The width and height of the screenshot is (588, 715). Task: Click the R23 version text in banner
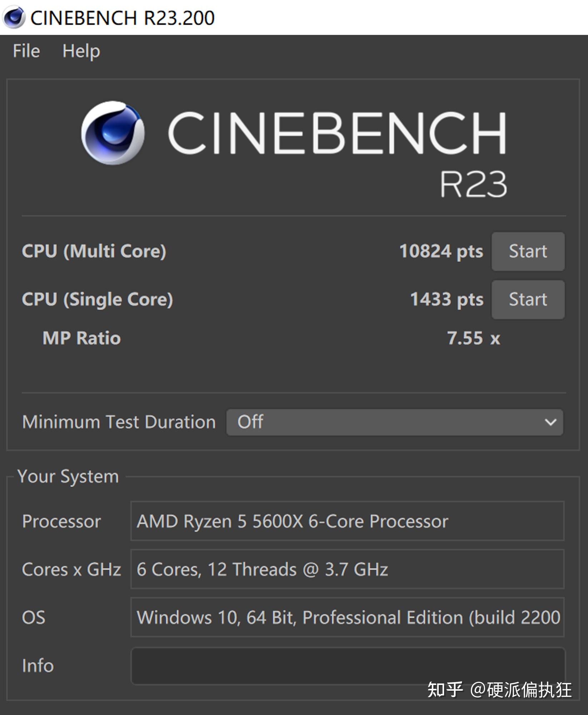[473, 184]
